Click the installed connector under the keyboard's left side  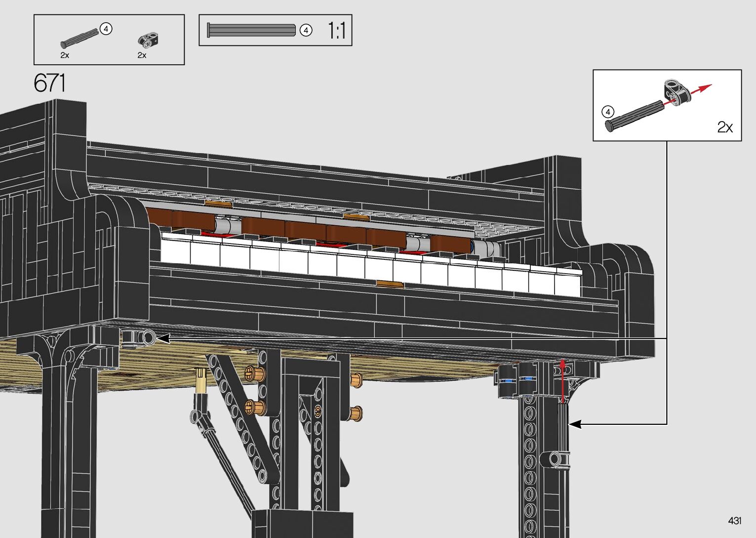(x=139, y=338)
